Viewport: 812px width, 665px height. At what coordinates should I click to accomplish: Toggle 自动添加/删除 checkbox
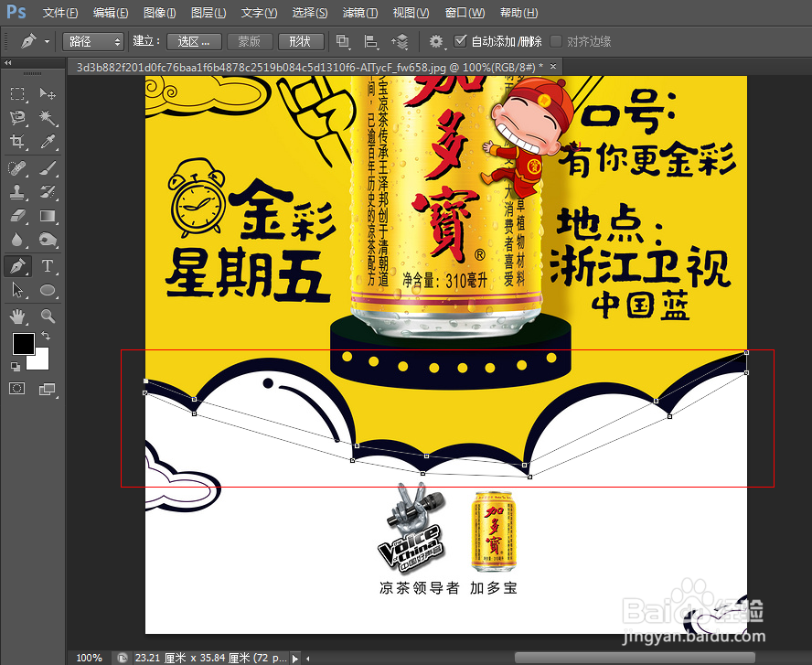pos(460,40)
